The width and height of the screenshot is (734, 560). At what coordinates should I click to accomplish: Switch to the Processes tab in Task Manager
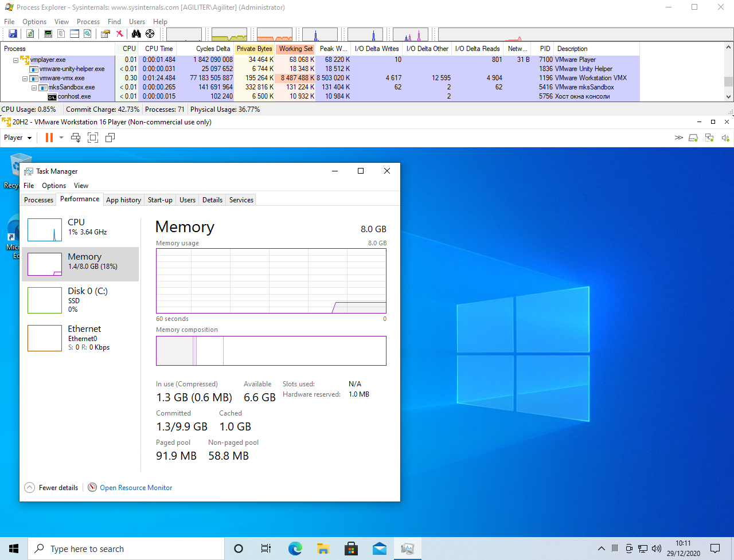pos(39,200)
